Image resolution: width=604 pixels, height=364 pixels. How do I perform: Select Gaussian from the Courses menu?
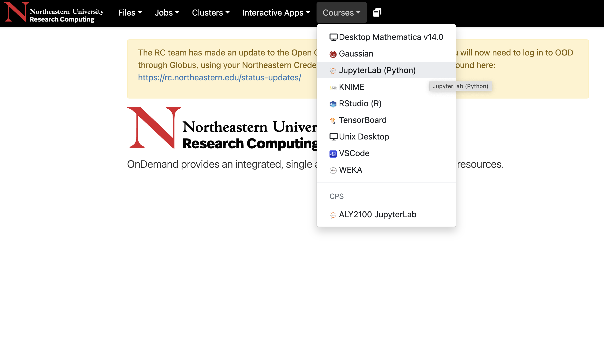[x=386, y=54]
